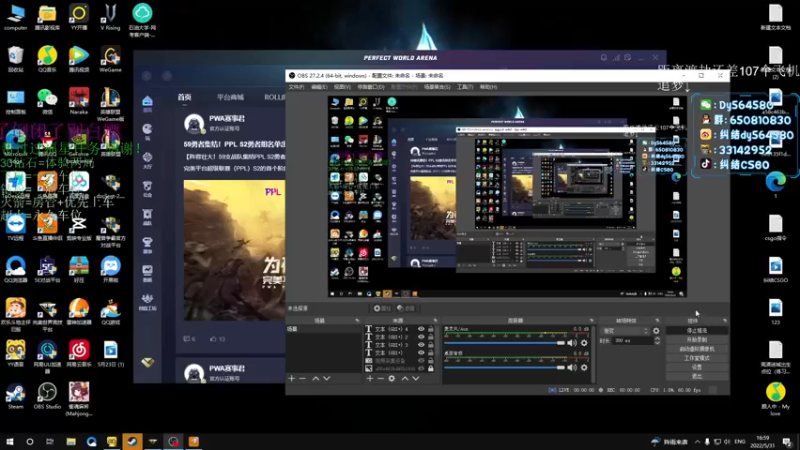Pop out the 转场特效 dock panel

(657, 320)
